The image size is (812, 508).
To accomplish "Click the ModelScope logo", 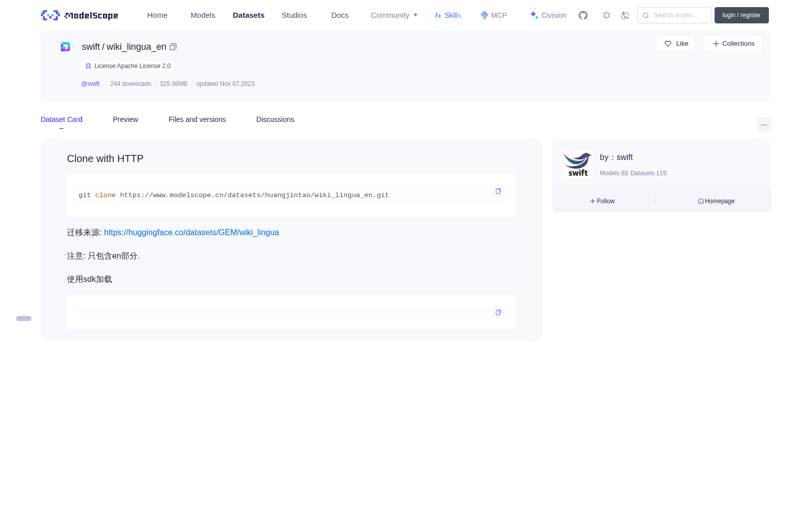I will coord(79,15).
